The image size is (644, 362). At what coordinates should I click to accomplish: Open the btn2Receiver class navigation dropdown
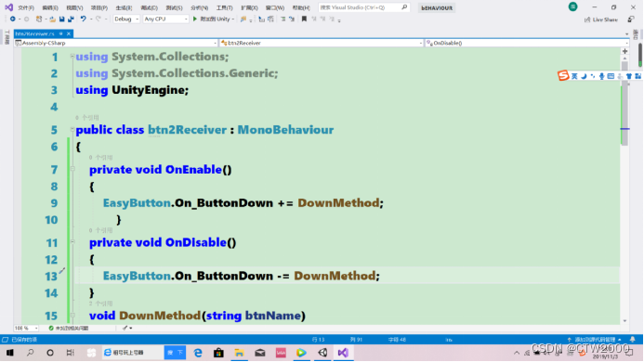point(322,43)
